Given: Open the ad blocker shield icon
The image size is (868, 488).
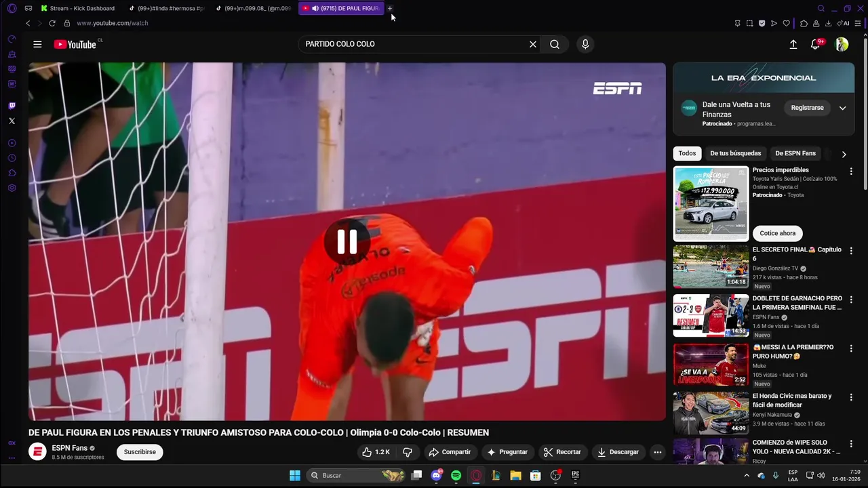Looking at the screenshot, I should (762, 23).
